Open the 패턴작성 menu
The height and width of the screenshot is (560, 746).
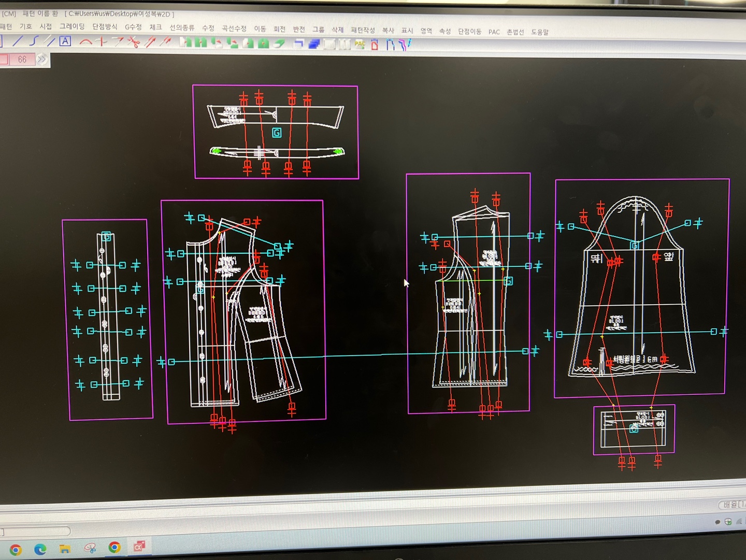[363, 30]
